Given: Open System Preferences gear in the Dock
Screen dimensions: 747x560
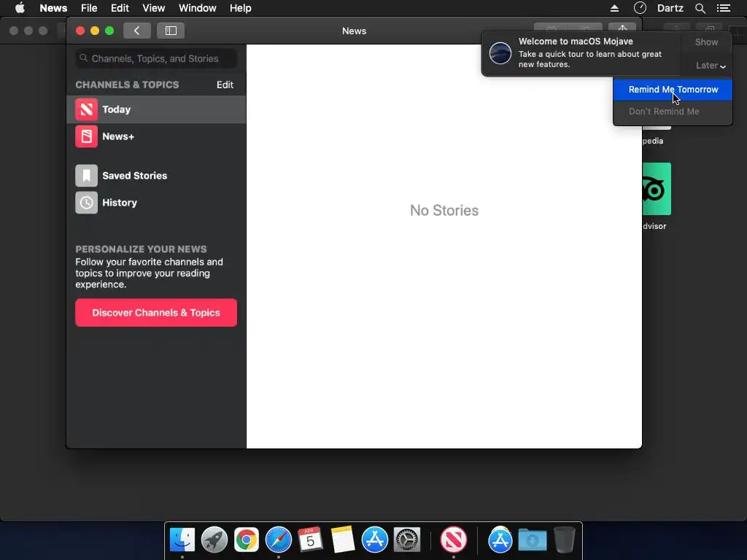Looking at the screenshot, I should click(407, 540).
